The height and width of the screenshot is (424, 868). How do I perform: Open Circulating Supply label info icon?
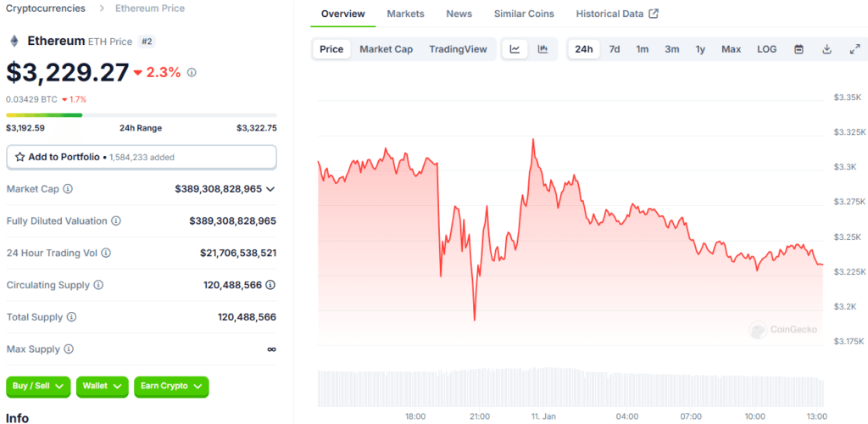point(98,285)
